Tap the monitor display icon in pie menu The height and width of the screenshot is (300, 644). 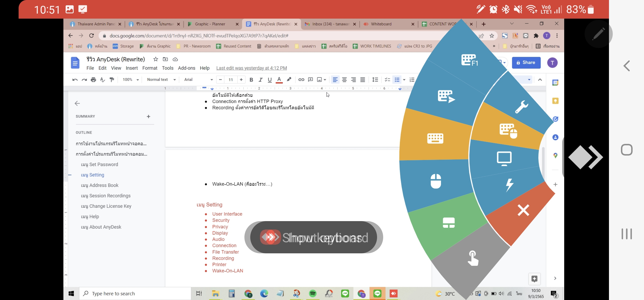pyautogui.click(x=504, y=158)
